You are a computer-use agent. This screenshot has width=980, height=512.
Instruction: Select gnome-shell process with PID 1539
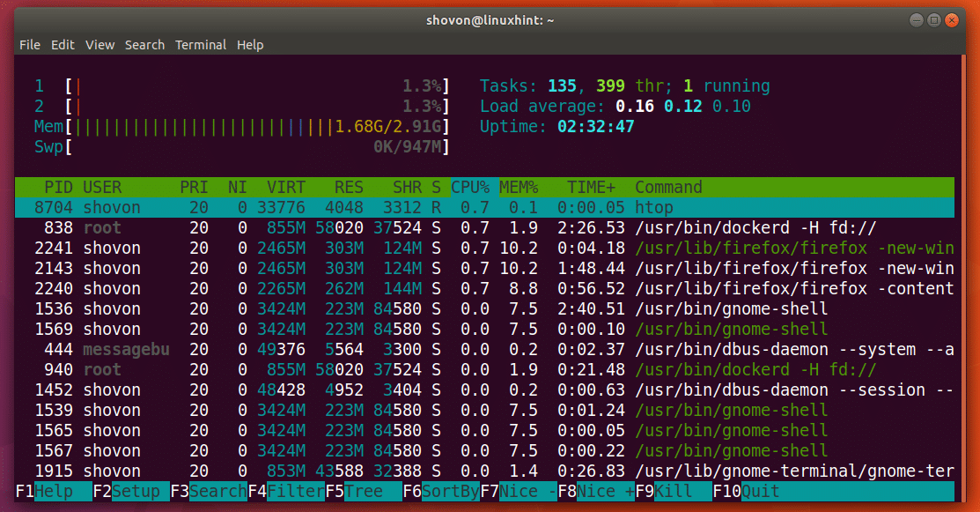tap(484, 410)
